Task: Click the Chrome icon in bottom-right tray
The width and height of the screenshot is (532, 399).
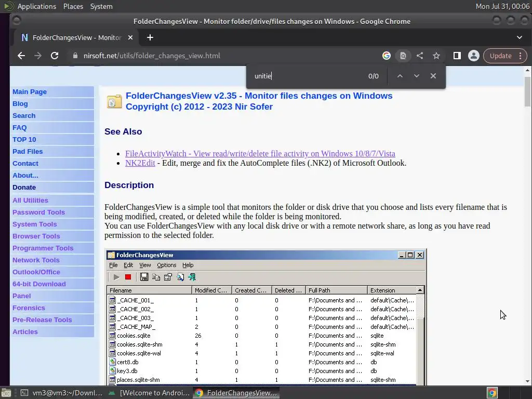Action: [x=492, y=393]
